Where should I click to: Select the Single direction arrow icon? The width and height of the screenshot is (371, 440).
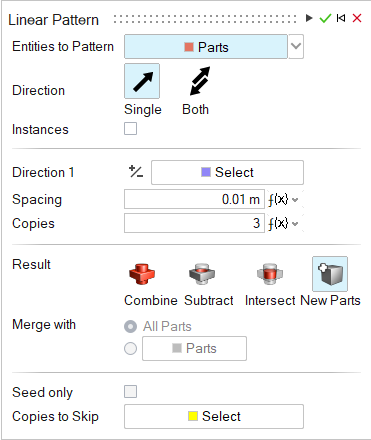[142, 81]
